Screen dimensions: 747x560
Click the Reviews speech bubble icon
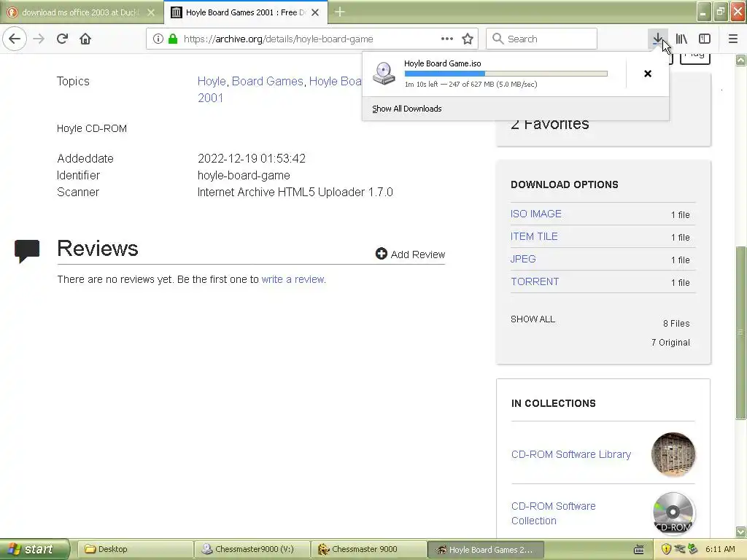pyautogui.click(x=27, y=251)
